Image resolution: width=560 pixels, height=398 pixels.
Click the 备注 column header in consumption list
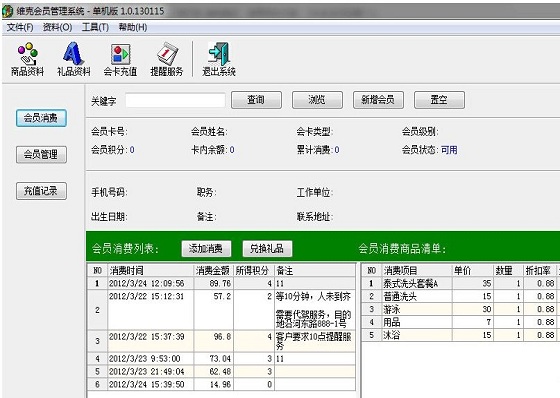click(x=315, y=270)
